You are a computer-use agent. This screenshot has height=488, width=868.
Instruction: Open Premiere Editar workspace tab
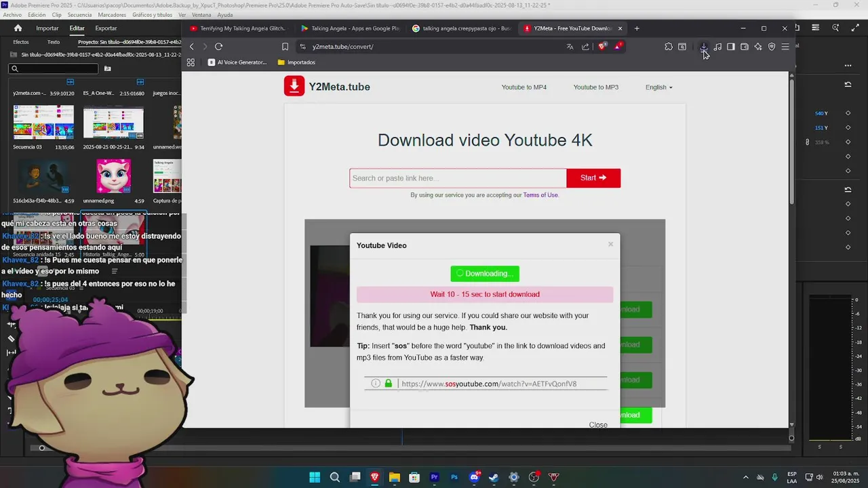point(77,28)
